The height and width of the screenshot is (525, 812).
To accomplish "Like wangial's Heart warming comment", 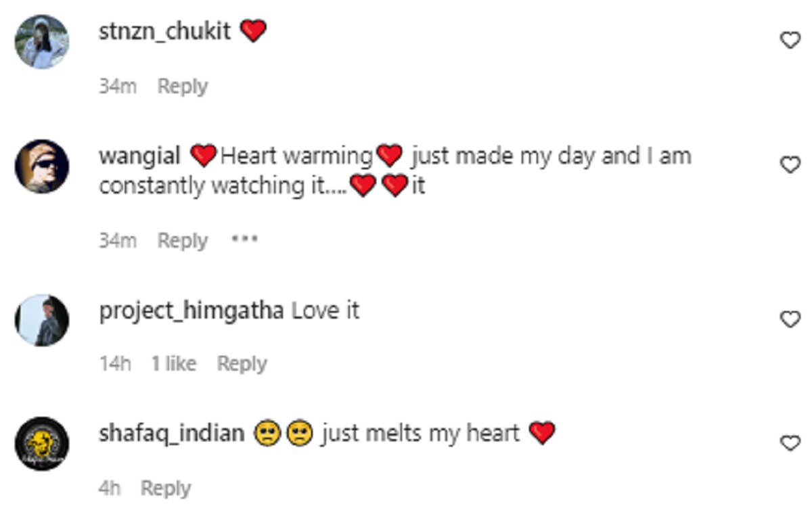I will 790,164.
